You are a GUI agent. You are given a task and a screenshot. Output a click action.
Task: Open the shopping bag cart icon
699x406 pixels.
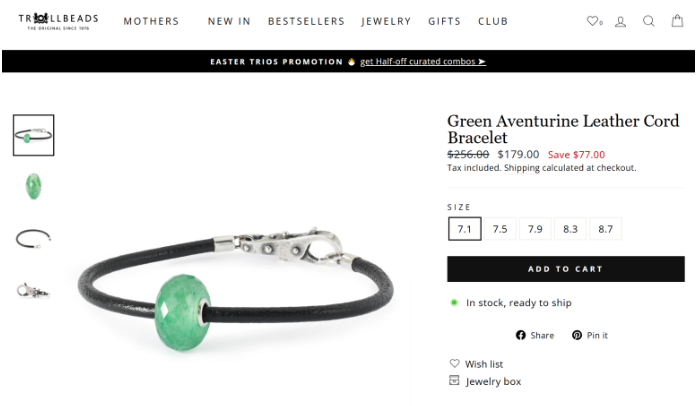[x=677, y=21]
